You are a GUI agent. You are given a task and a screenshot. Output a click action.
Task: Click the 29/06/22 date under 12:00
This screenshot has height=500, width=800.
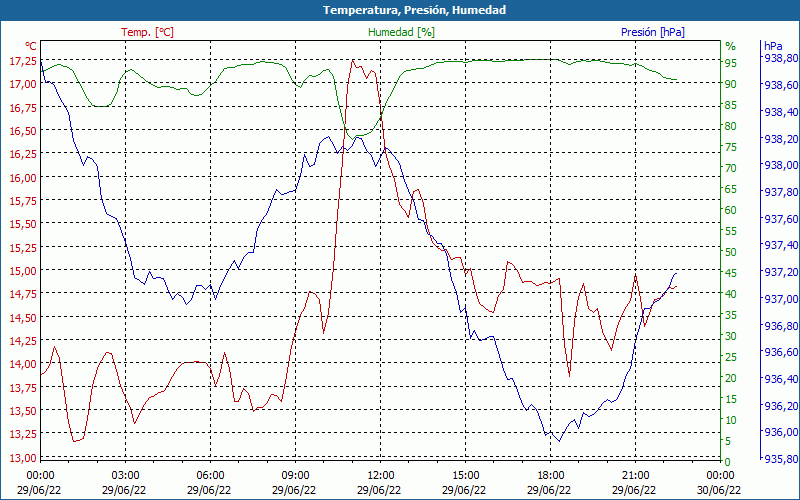(379, 490)
